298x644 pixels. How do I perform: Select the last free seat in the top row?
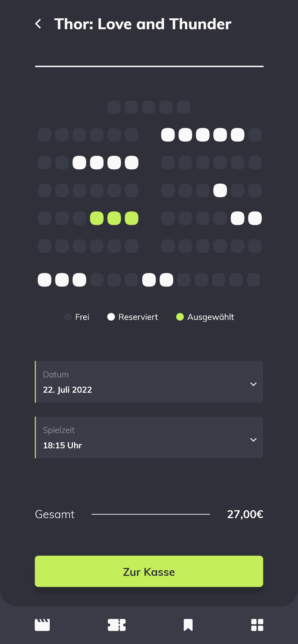click(x=183, y=107)
